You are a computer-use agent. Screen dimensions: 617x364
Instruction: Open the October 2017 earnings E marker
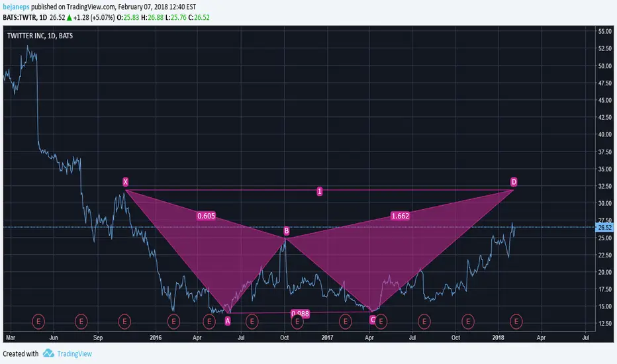point(468,322)
